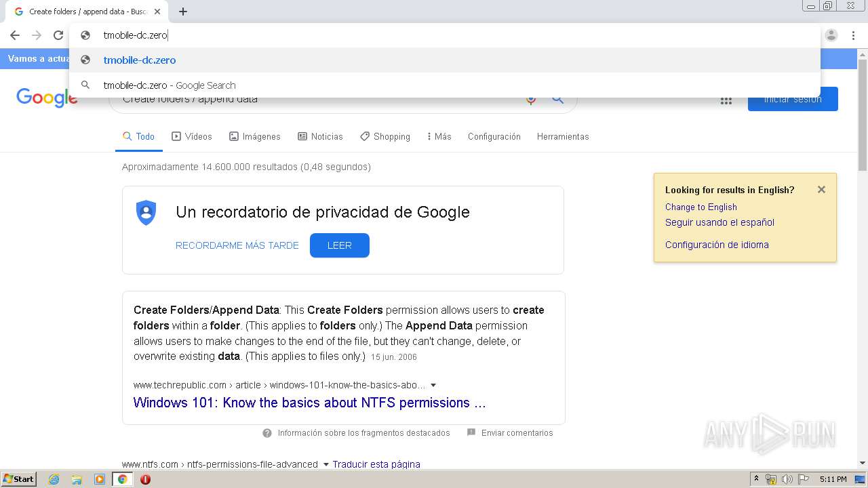
Task: Go back with the browser back arrow
Action: [15, 35]
